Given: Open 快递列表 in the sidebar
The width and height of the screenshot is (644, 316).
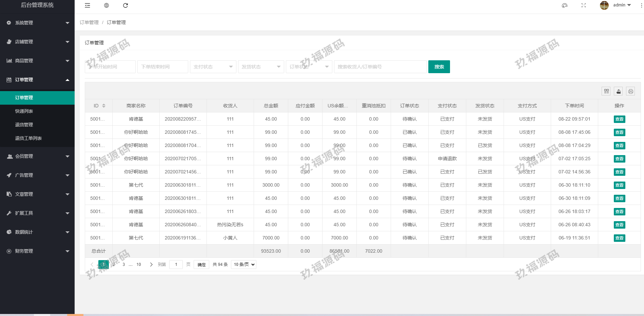Looking at the screenshot, I should (x=24, y=111).
